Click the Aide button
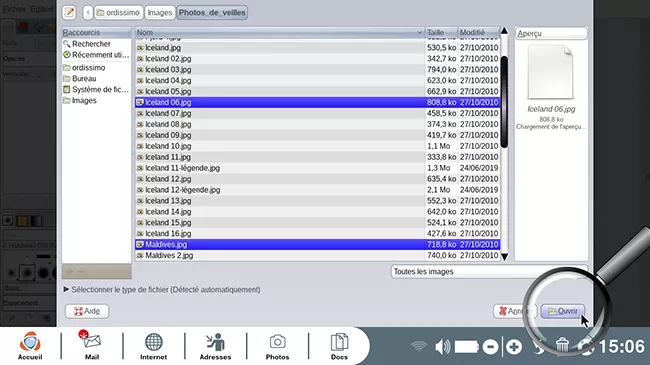 (87, 311)
